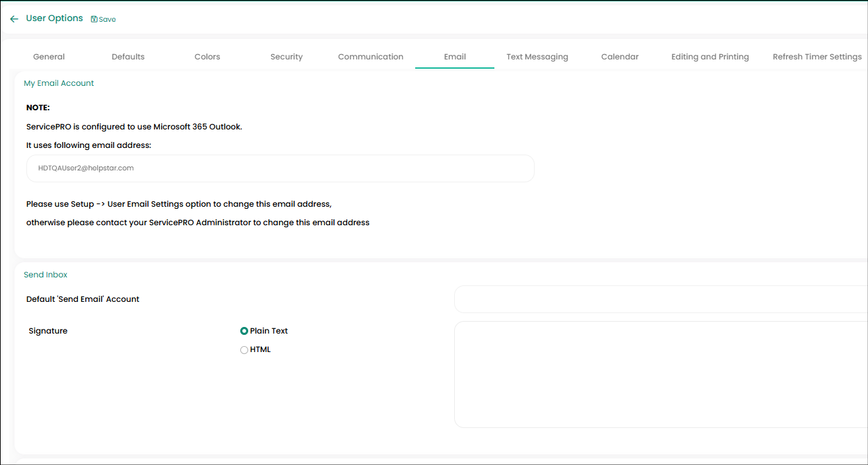This screenshot has height=465, width=868.
Task: Switch to the Communication tab
Action: (370, 57)
